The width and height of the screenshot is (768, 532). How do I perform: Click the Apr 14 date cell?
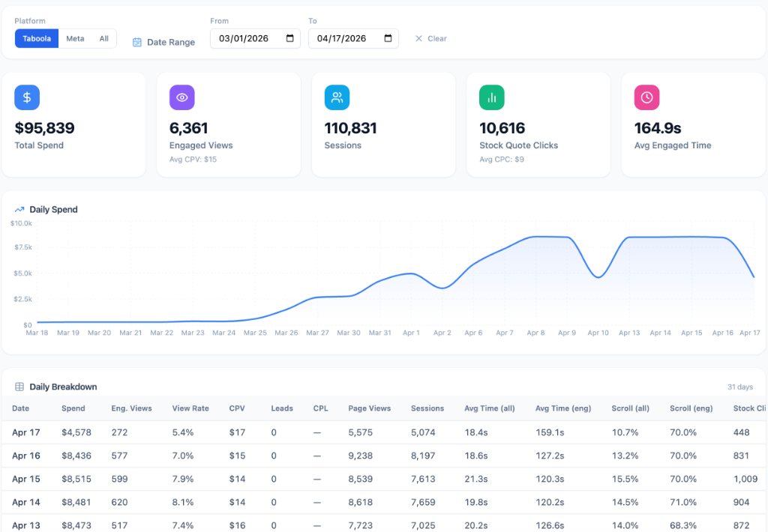(x=26, y=502)
